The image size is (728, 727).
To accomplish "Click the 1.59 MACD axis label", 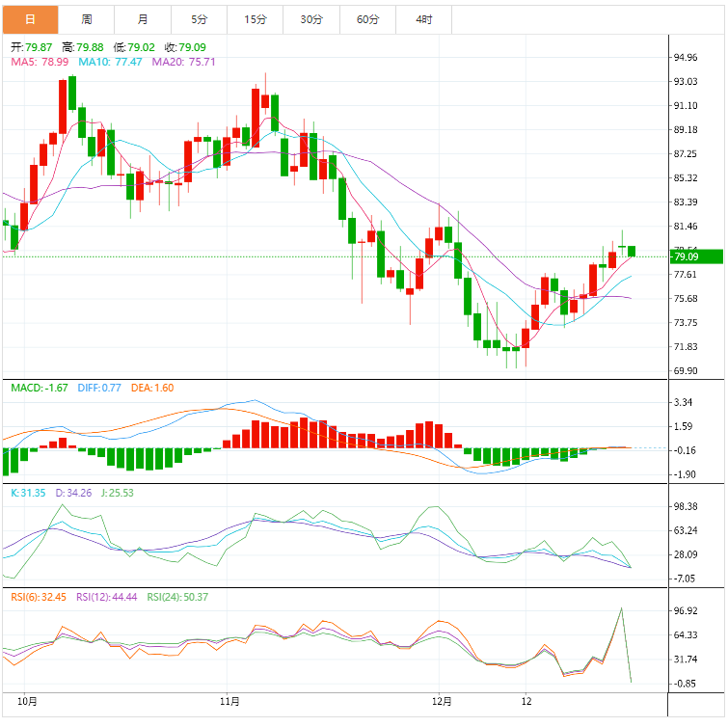I will click(x=683, y=426).
